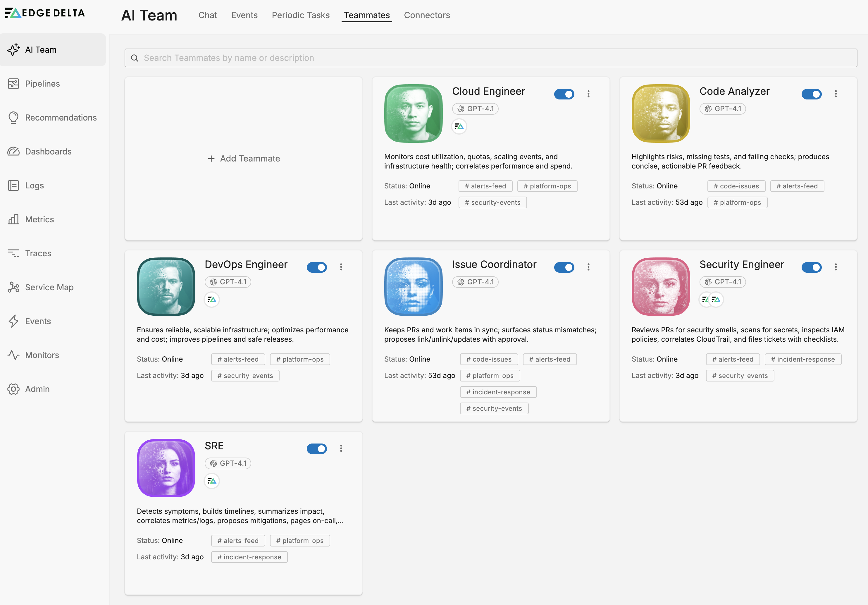Open the Security Engineer options menu
This screenshot has width=868, height=605.
pos(836,267)
